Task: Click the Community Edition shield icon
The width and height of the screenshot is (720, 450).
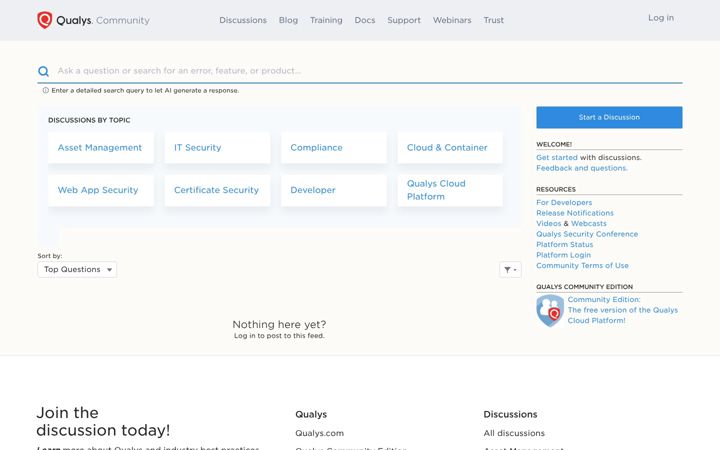Action: (x=550, y=310)
